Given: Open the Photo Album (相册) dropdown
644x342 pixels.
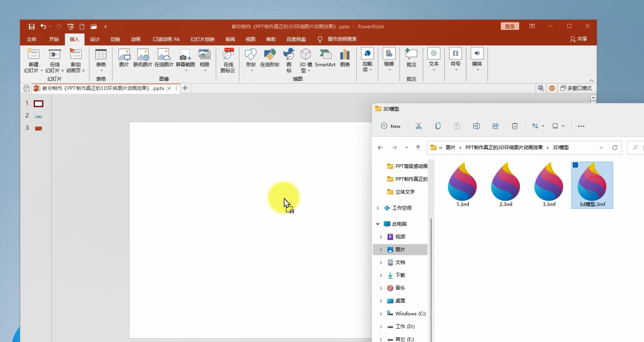Looking at the screenshot, I should (x=205, y=61).
